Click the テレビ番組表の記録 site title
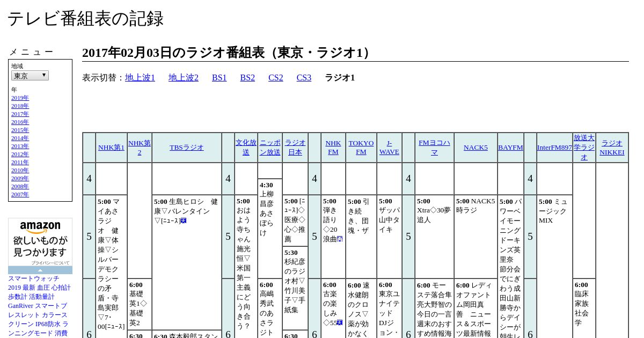The image size is (644, 338). point(85,19)
